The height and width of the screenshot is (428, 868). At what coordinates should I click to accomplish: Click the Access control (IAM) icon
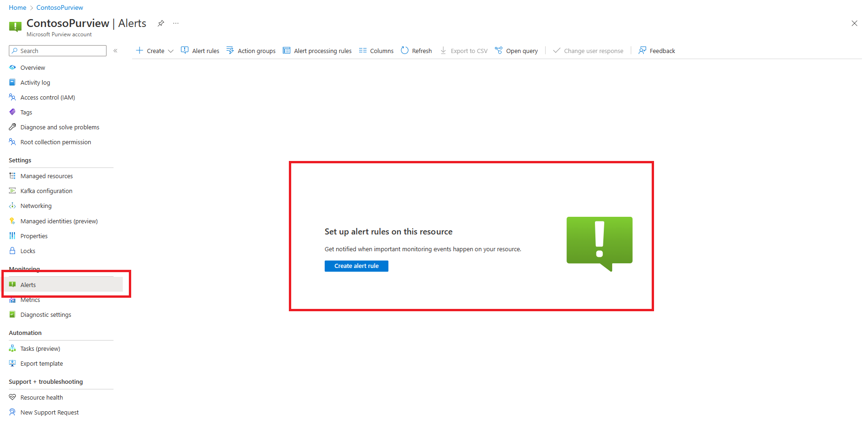13,97
